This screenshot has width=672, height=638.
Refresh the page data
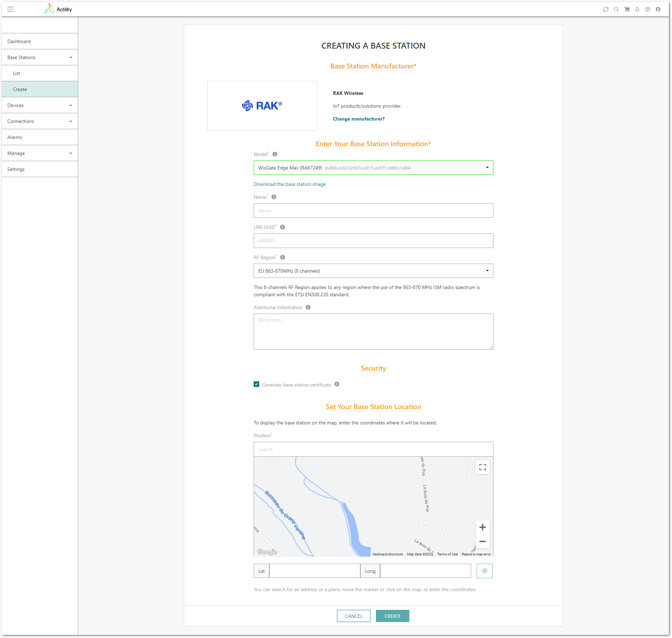click(x=606, y=9)
